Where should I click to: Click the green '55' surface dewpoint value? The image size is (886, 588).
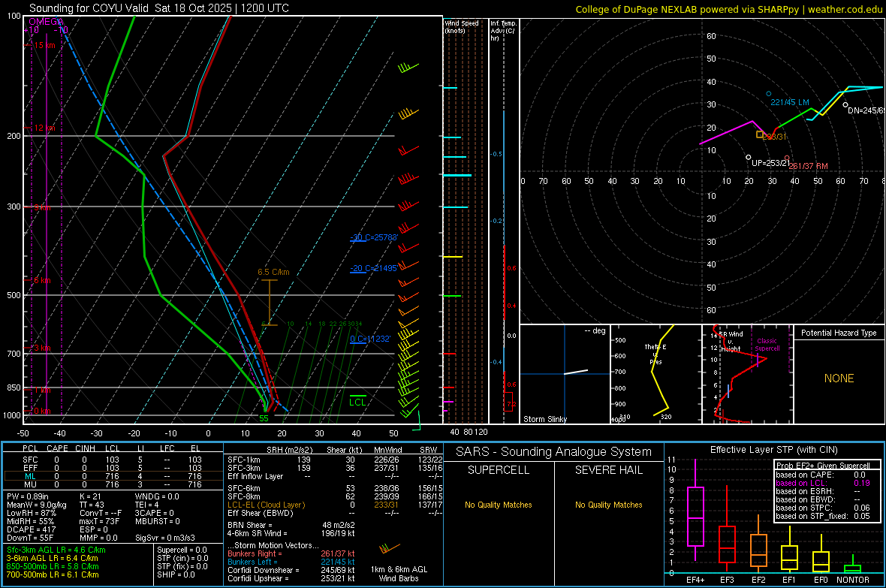[264, 418]
